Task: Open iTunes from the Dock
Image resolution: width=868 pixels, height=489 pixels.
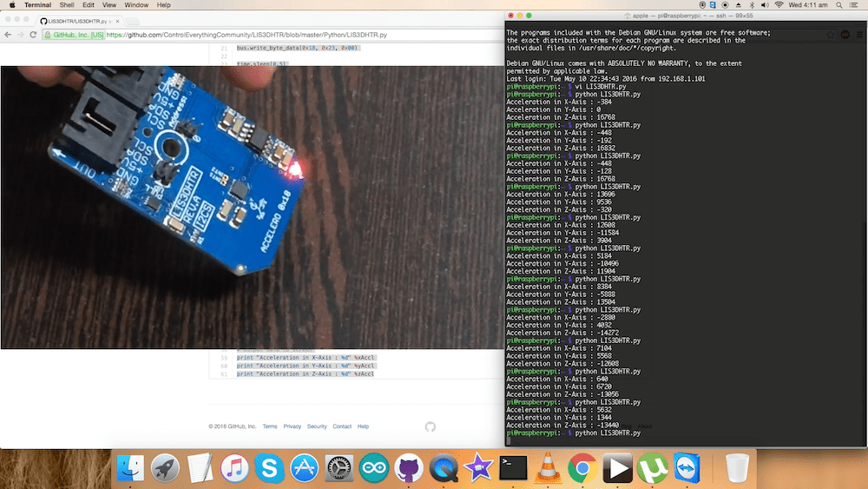Action: click(234, 468)
